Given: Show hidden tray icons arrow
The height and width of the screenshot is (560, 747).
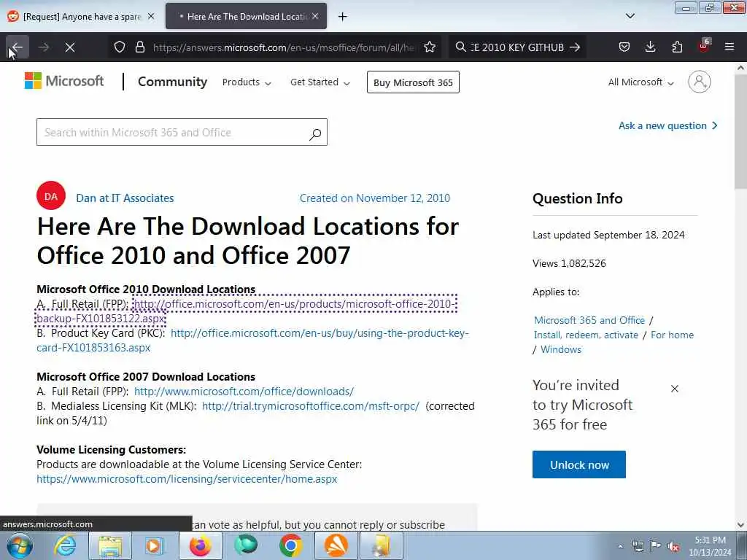Looking at the screenshot, I should [620, 547].
